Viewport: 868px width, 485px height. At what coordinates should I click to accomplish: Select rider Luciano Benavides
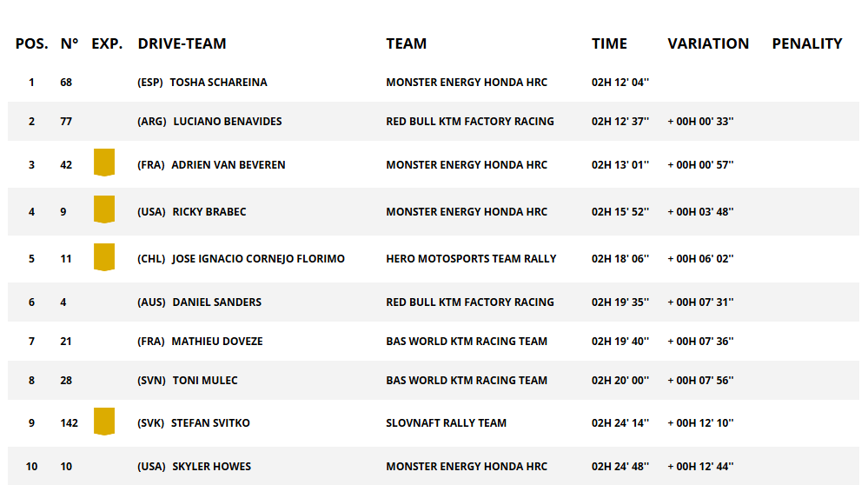coord(228,122)
